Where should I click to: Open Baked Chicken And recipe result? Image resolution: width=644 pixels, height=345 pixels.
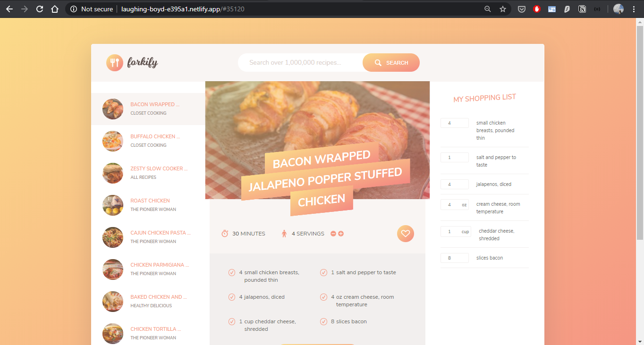tap(148, 302)
